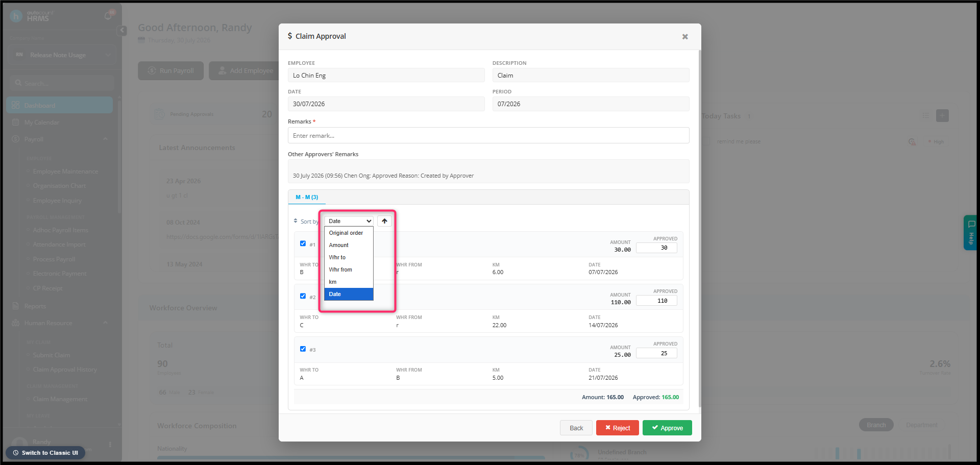Open My Calendar in the sidebar
This screenshot has height=465, width=980.
41,123
